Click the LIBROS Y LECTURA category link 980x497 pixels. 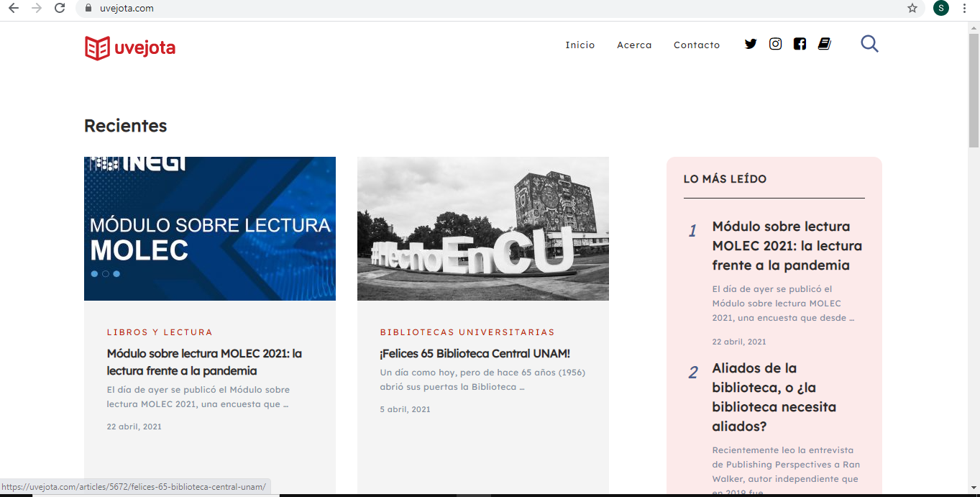[160, 332]
